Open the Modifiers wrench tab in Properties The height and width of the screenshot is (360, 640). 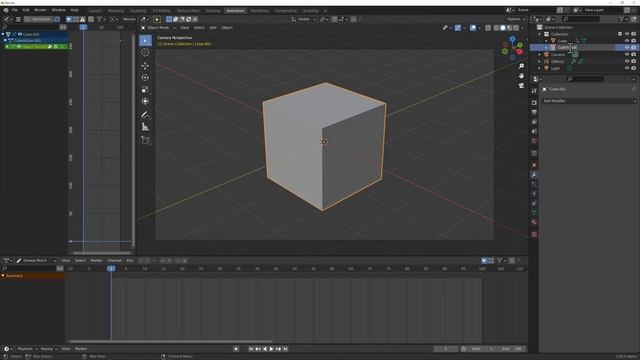[534, 175]
